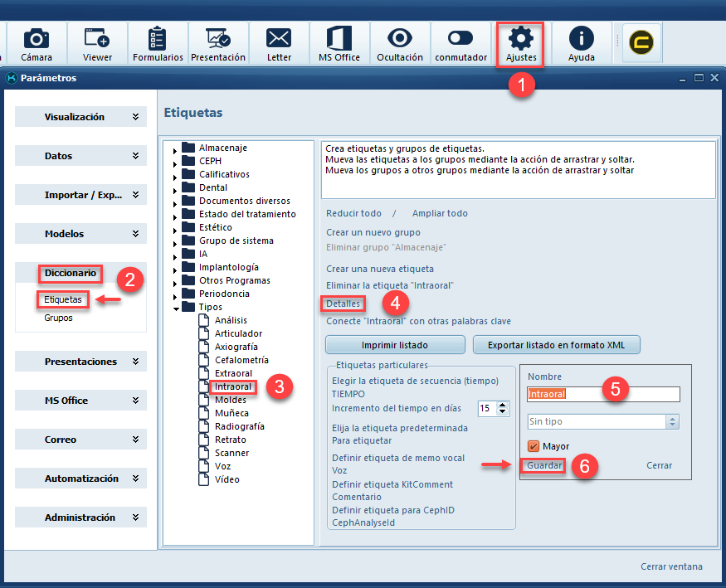Collapse the Tipos tree group
726x588 pixels.
[176, 308]
